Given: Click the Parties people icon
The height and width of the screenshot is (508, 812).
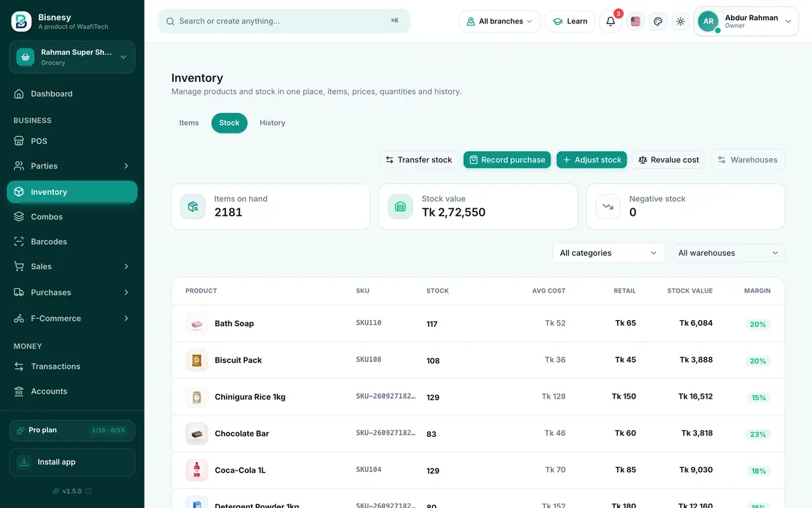Looking at the screenshot, I should pyautogui.click(x=19, y=166).
